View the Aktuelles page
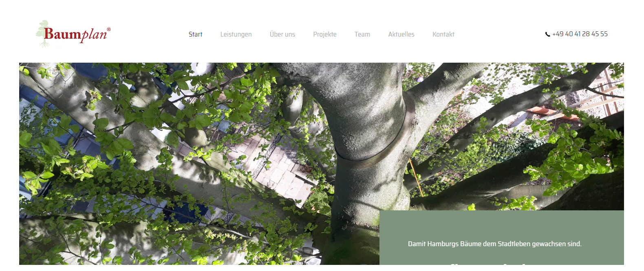The image size is (644, 271). (401, 35)
